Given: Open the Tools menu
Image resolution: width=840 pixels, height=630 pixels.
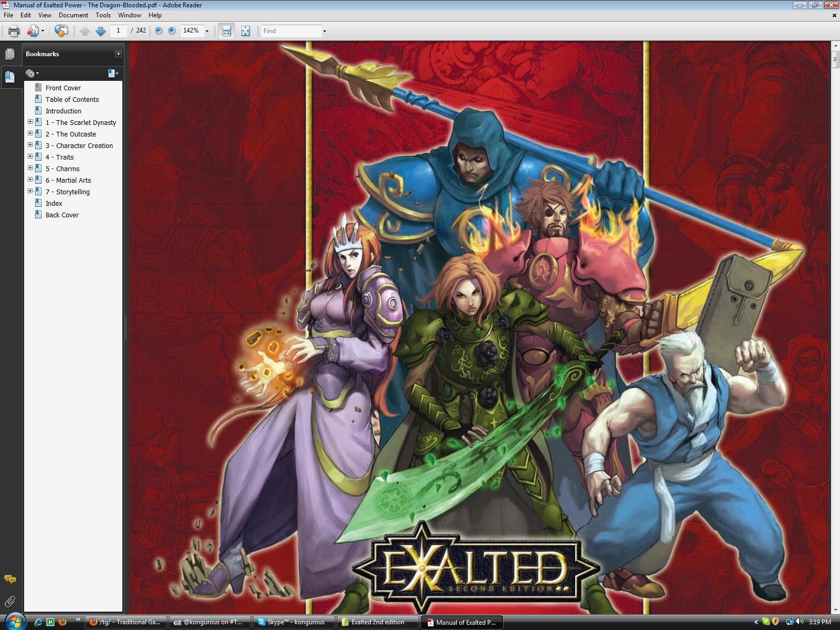Looking at the screenshot, I should (103, 15).
